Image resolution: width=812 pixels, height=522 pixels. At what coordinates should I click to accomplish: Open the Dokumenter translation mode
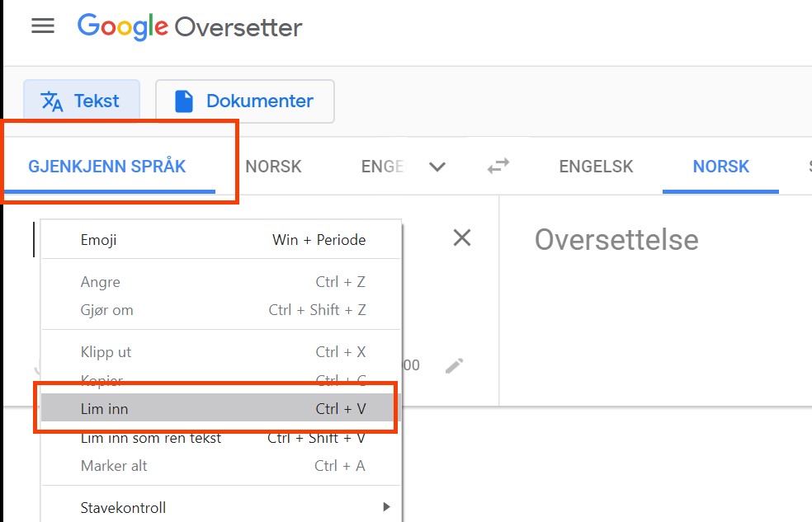(245, 101)
